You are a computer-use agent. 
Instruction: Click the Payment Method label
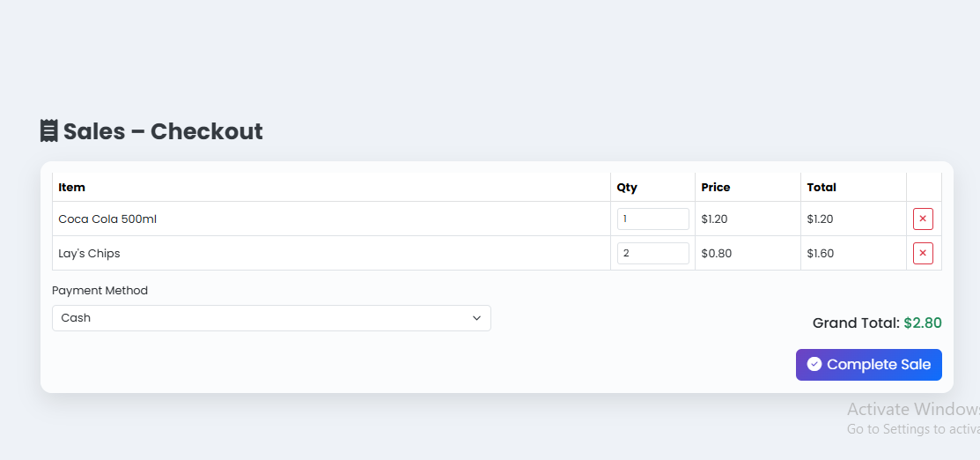(x=99, y=290)
